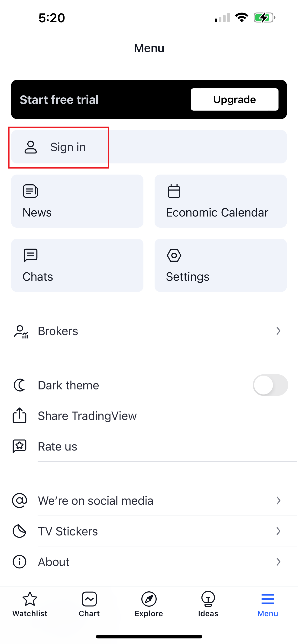This screenshot has height=644, width=298.
Task: Click the Upgrade button
Action: [x=234, y=99]
